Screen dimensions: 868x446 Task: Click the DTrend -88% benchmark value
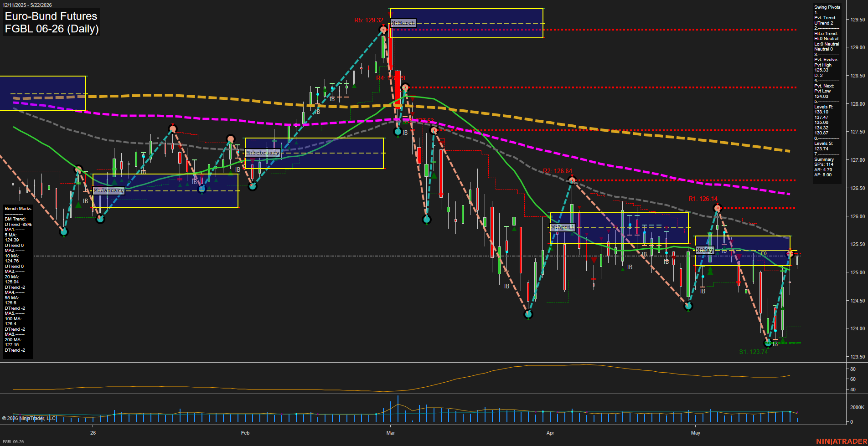pos(18,225)
